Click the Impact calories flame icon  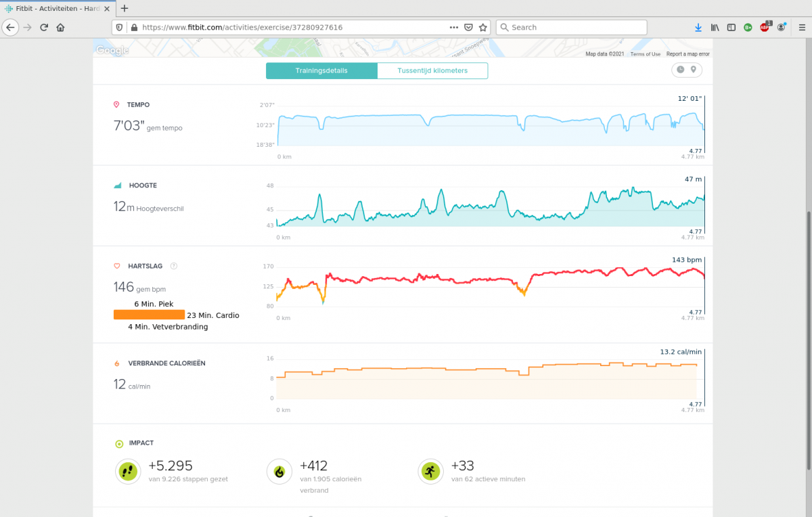[279, 471]
